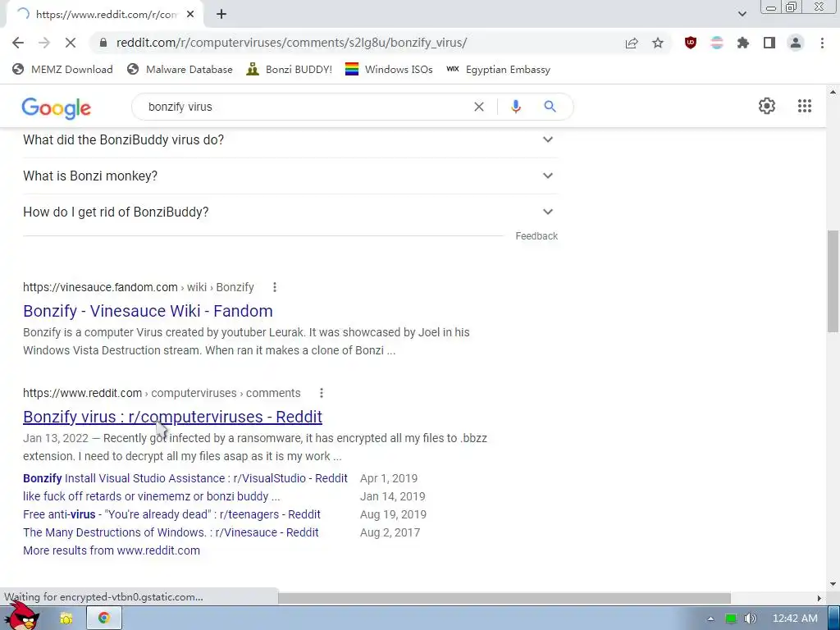Image resolution: width=840 pixels, height=630 pixels.
Task: Open More results from www.reddit.com
Action: (x=112, y=550)
